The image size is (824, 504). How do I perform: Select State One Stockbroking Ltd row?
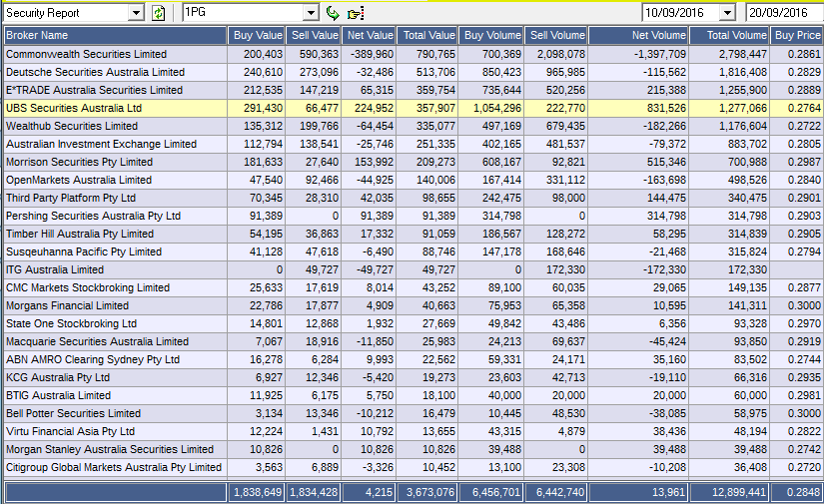pos(412,323)
